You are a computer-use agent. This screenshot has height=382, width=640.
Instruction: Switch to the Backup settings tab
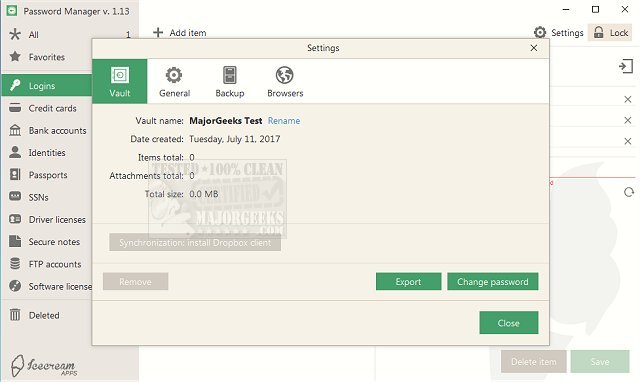[230, 81]
